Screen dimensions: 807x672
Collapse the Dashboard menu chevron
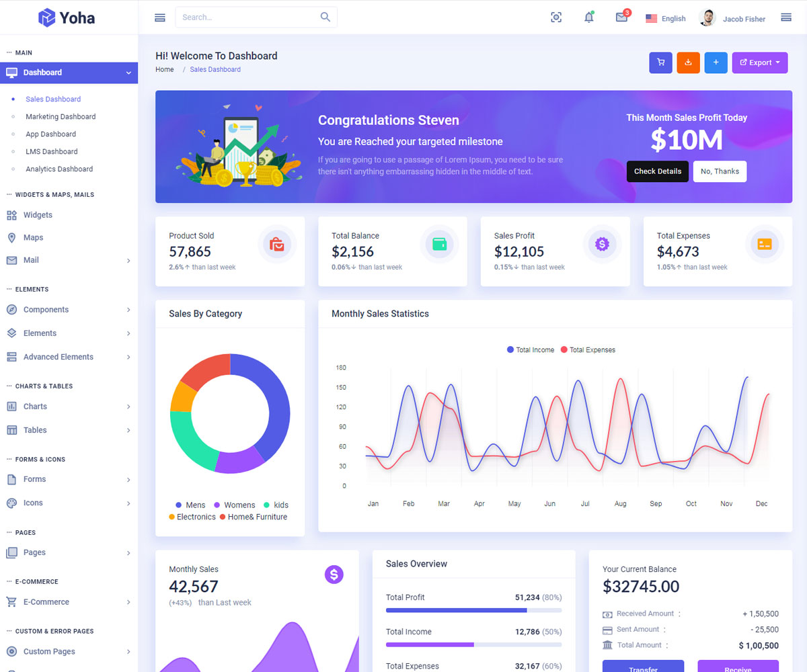tap(128, 73)
